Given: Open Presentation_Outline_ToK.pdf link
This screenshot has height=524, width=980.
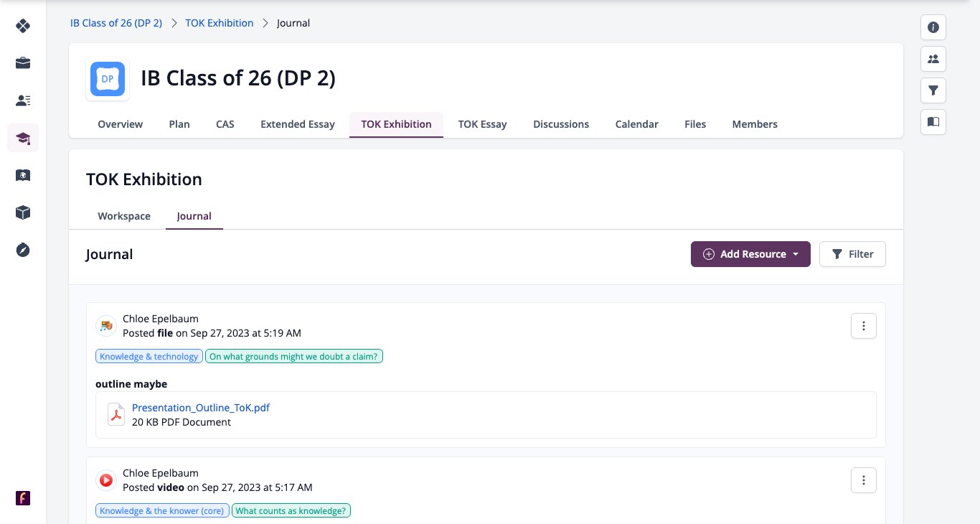Looking at the screenshot, I should tap(201, 407).
